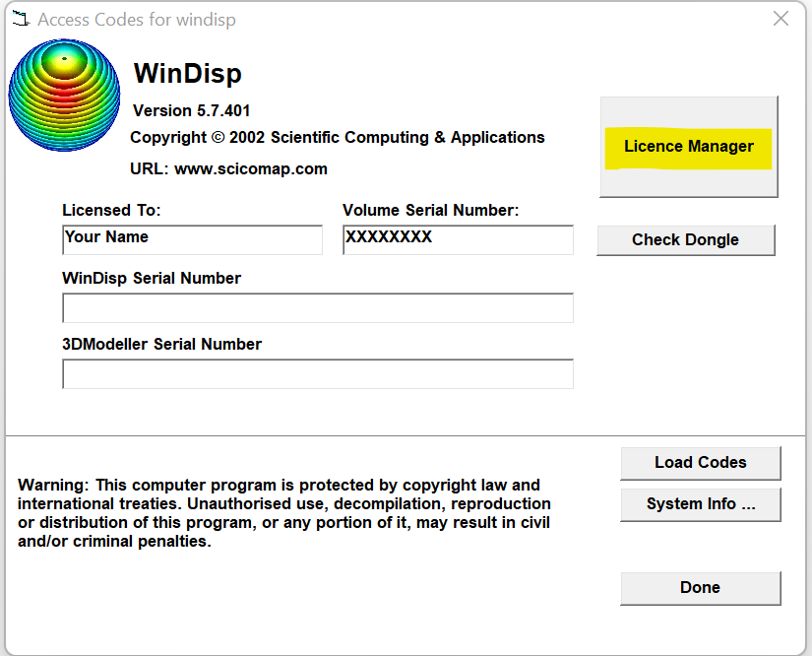
Task: Select the Volume Serial Number field
Action: click(458, 239)
